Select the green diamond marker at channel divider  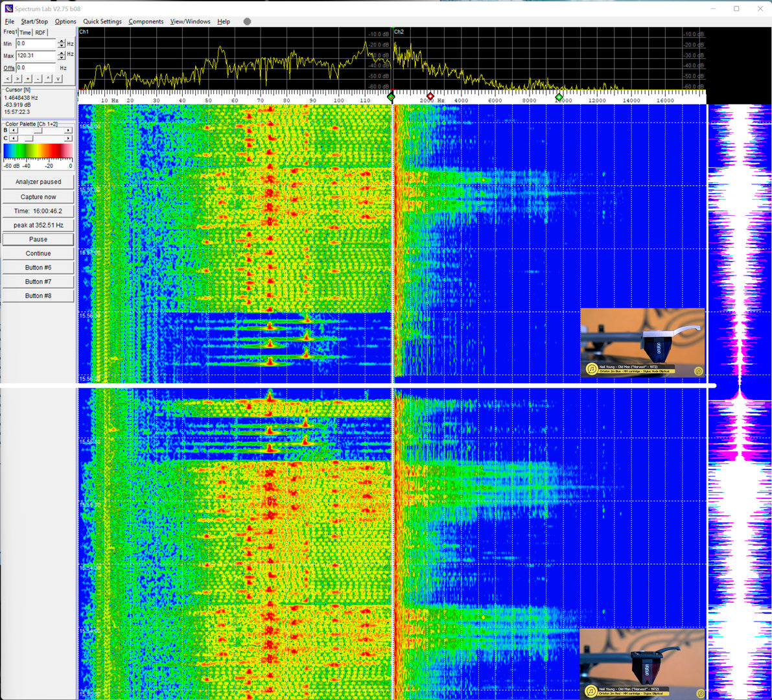[392, 97]
